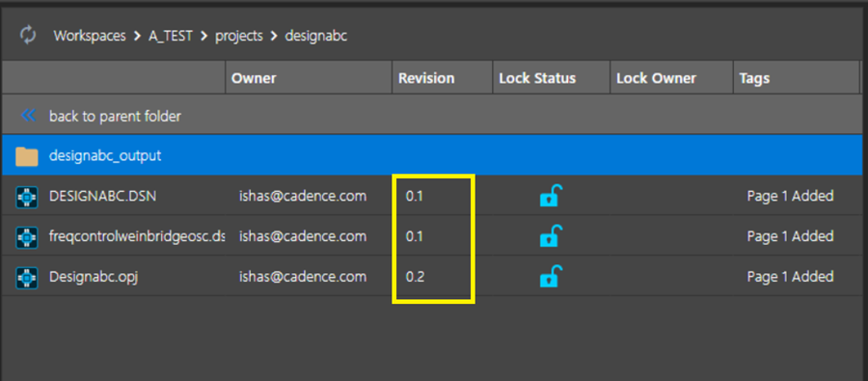Toggle lock status for DESIGNABC.DSN
Viewport: 868px width, 381px height.
click(552, 196)
